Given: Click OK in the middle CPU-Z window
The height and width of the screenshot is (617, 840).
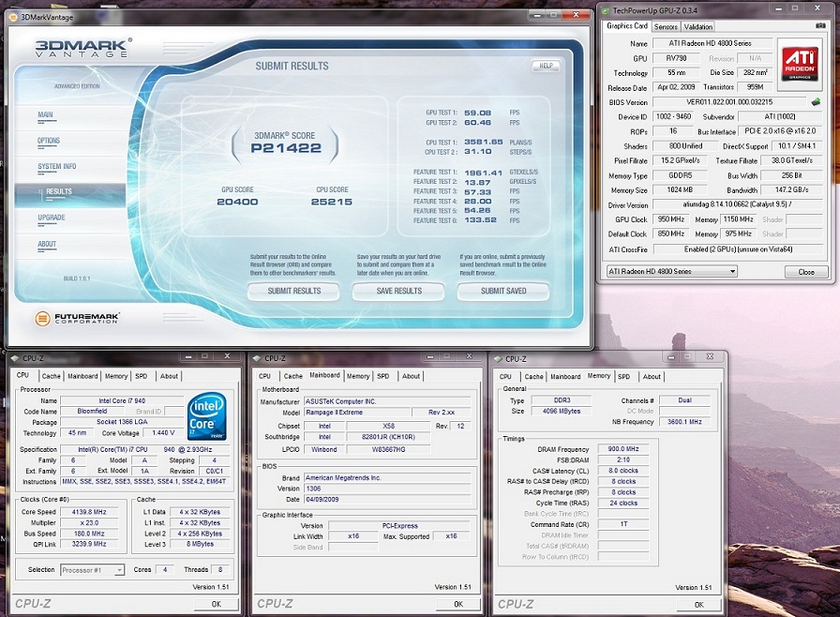Looking at the screenshot, I should point(458,604).
